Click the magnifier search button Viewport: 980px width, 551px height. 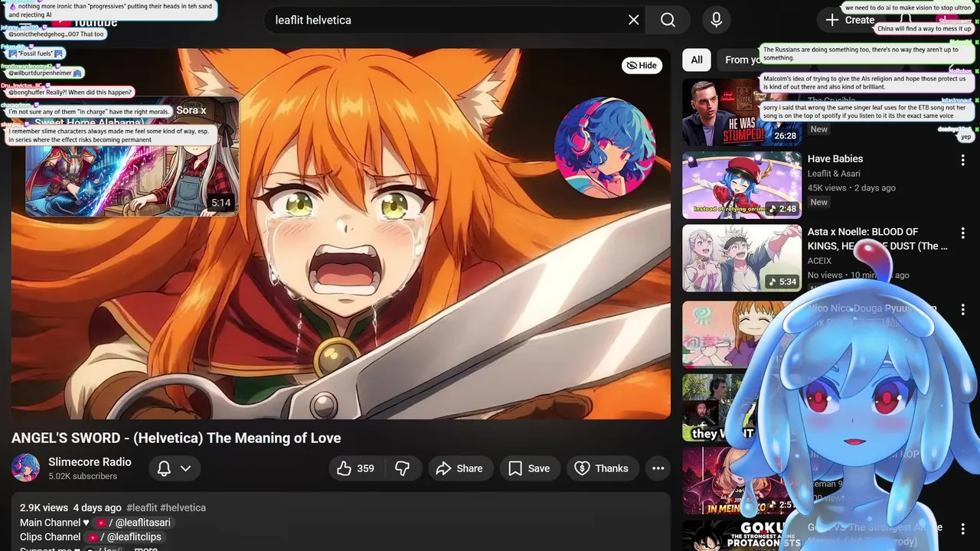tap(668, 20)
